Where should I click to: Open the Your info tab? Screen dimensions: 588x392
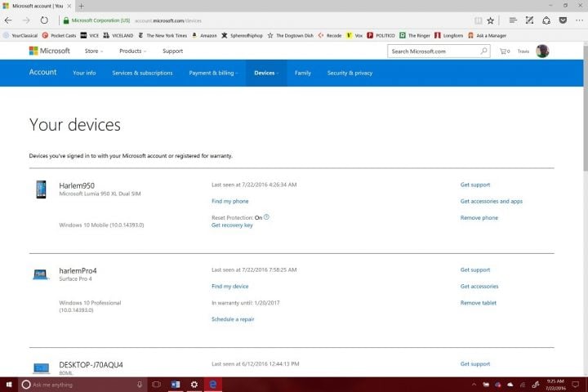84,73
